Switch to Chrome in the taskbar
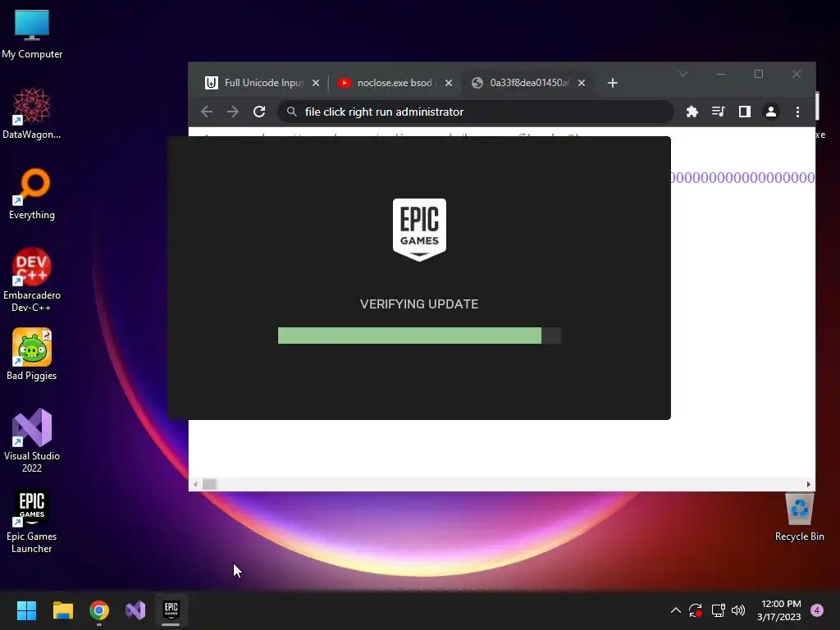The image size is (840, 630). tap(99, 610)
